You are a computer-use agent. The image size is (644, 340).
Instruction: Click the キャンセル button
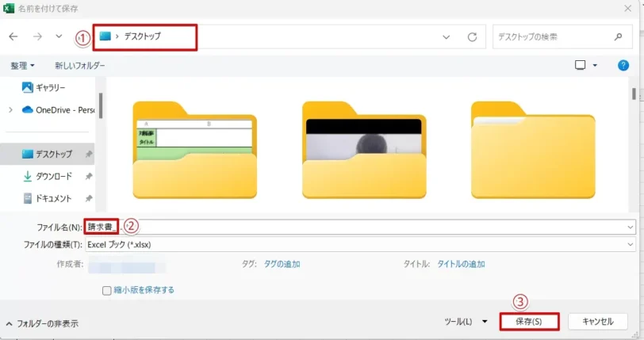(x=598, y=322)
